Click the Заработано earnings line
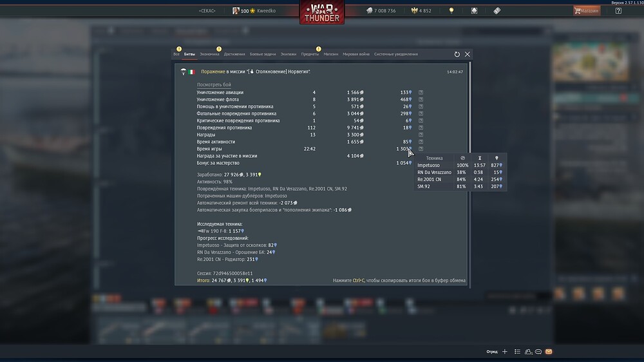 tap(229, 175)
